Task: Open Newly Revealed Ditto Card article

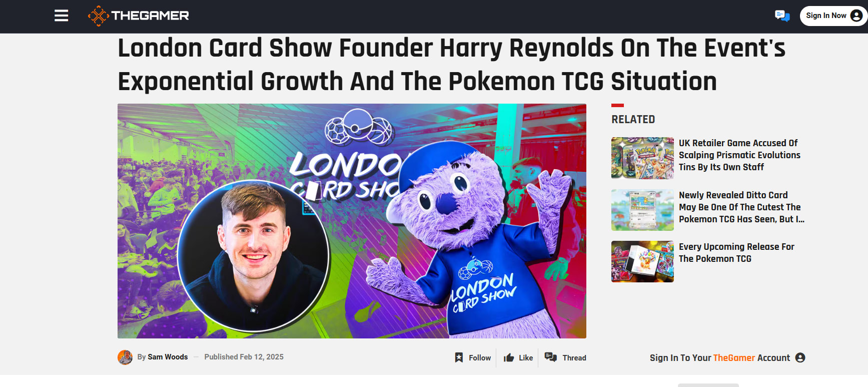Action: [741, 207]
